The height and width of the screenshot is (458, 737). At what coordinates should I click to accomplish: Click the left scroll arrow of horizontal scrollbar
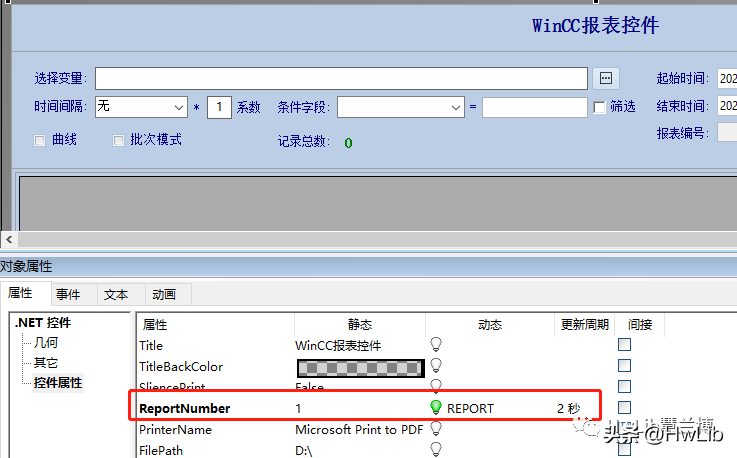coord(8,240)
